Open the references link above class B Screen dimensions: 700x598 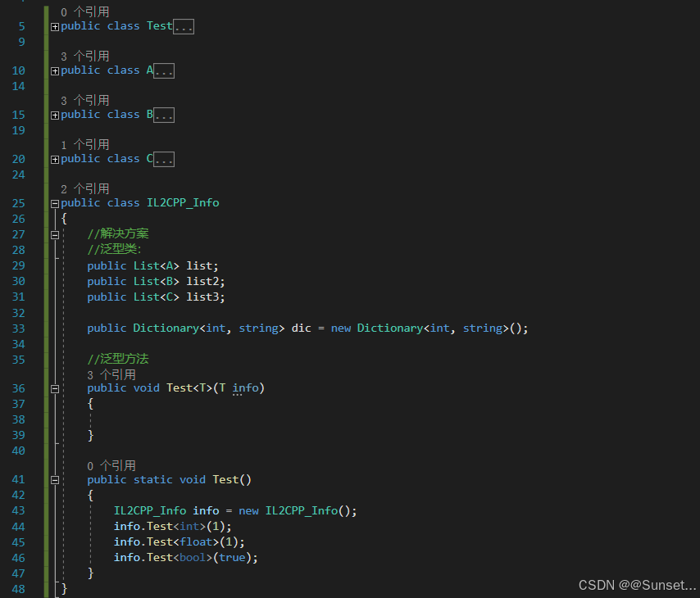84,101
